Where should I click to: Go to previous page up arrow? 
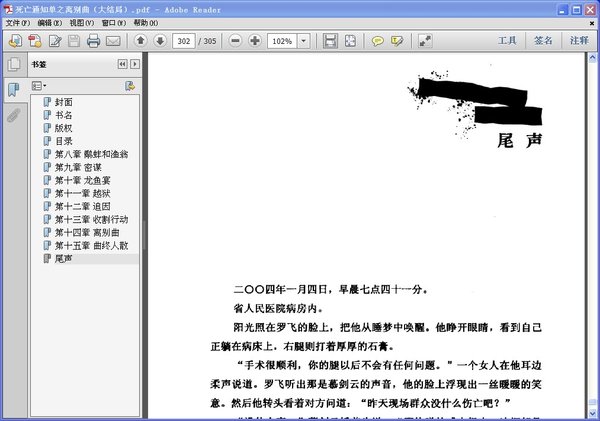coord(140,40)
